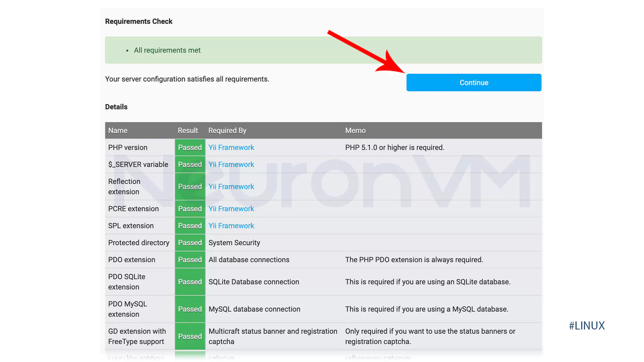This screenshot has height=362, width=644.
Task: Click Passed result for PDO extension
Action: point(190,260)
